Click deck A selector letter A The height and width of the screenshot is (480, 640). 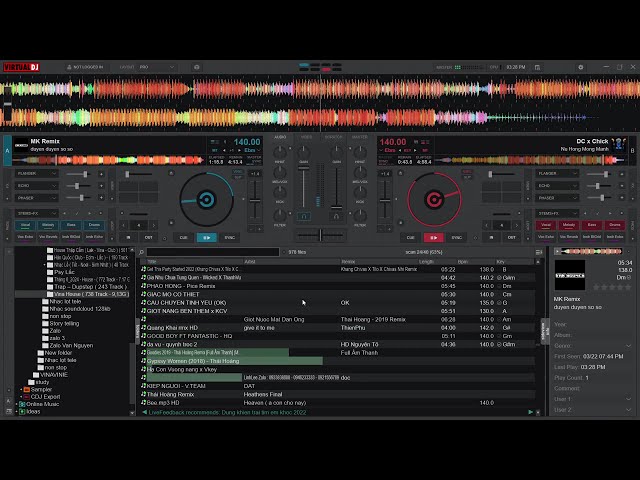click(7, 151)
